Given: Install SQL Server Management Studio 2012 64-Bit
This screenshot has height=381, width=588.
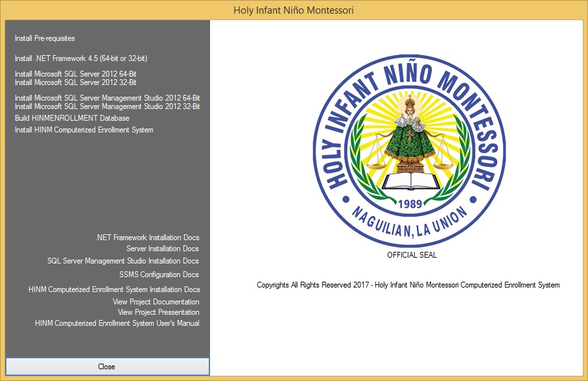Looking at the screenshot, I should pyautogui.click(x=107, y=98).
